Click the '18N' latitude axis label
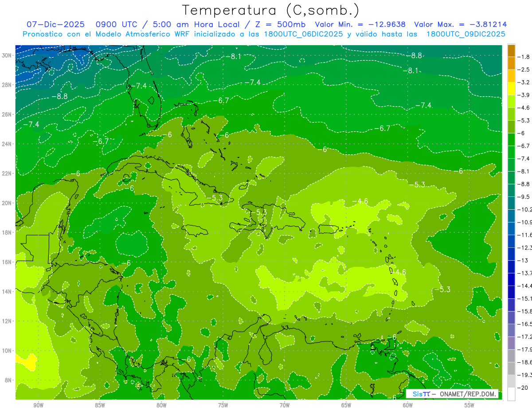The image size is (532, 411). click(x=8, y=232)
